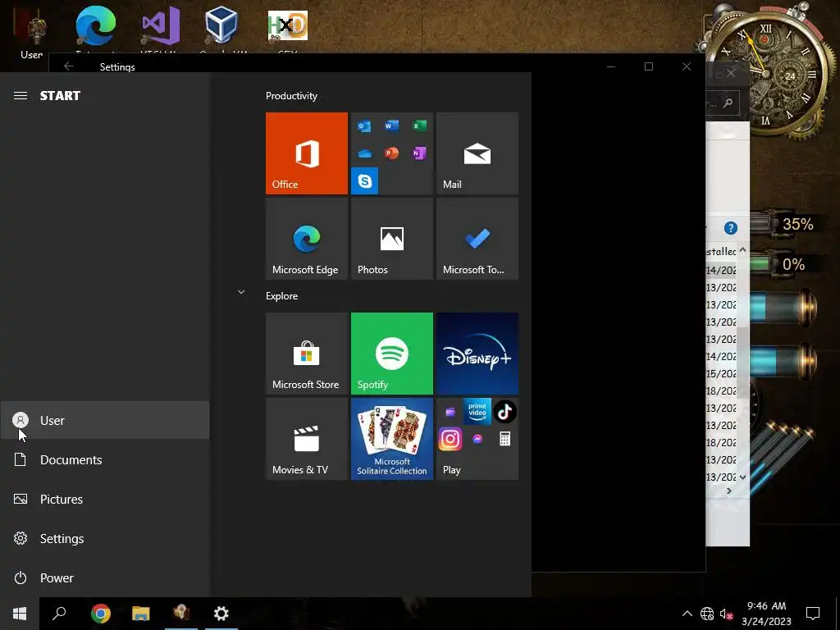Open Word icon in Office folder tile

point(391,126)
